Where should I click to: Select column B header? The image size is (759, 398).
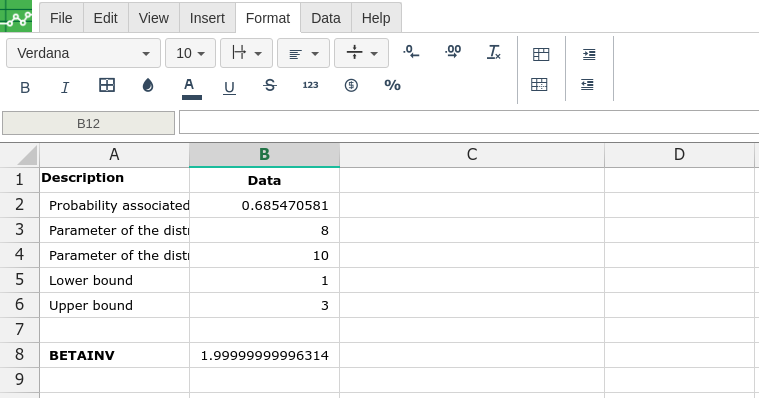[x=264, y=154]
